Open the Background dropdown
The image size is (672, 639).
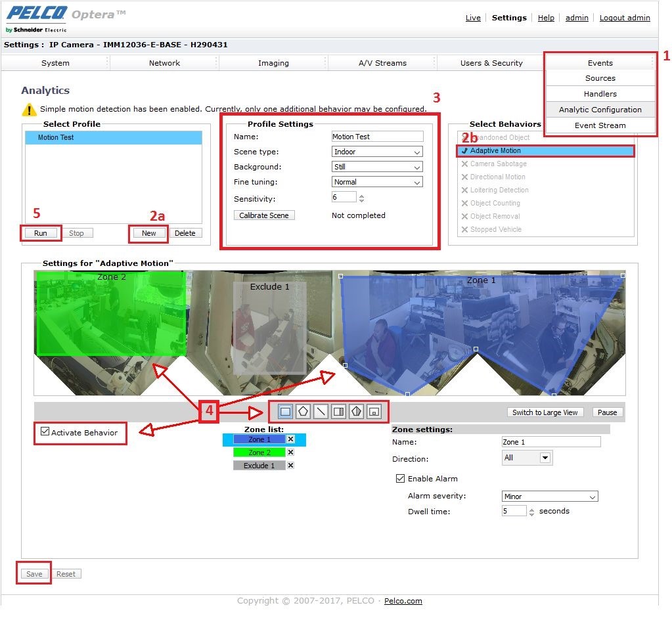click(x=377, y=167)
